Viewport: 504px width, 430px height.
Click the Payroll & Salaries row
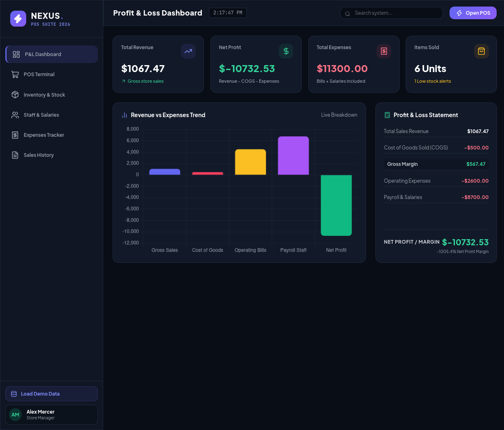pos(436,197)
